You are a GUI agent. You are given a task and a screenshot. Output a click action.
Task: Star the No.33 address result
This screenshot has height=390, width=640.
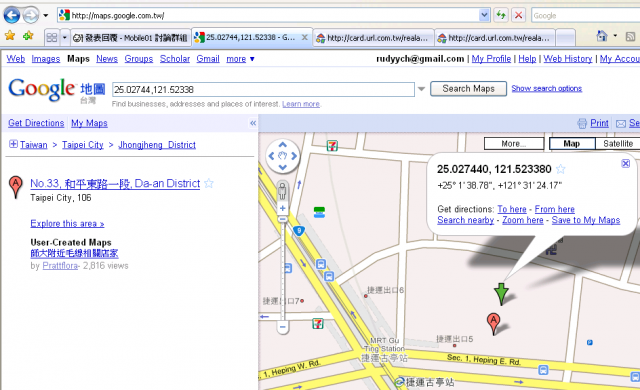tap(209, 183)
